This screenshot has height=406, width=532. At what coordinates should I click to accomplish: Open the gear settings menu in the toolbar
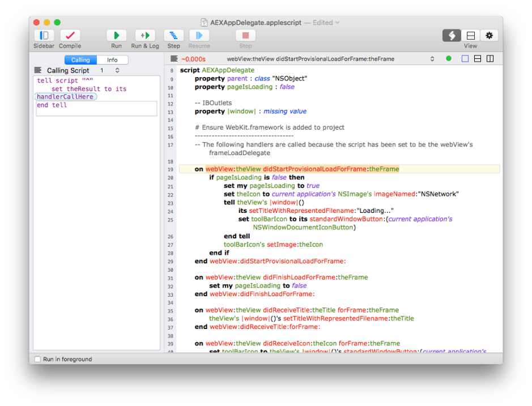click(489, 35)
